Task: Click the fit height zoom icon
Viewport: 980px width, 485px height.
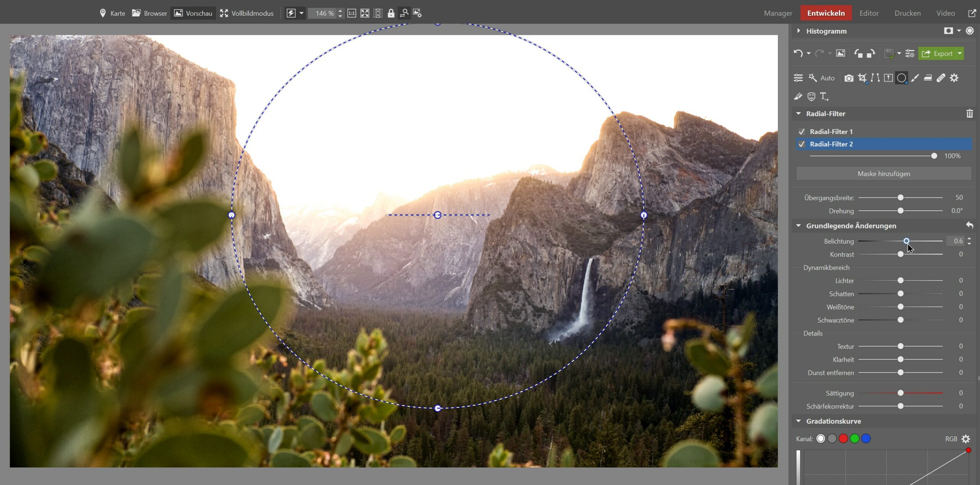Action: (378, 13)
